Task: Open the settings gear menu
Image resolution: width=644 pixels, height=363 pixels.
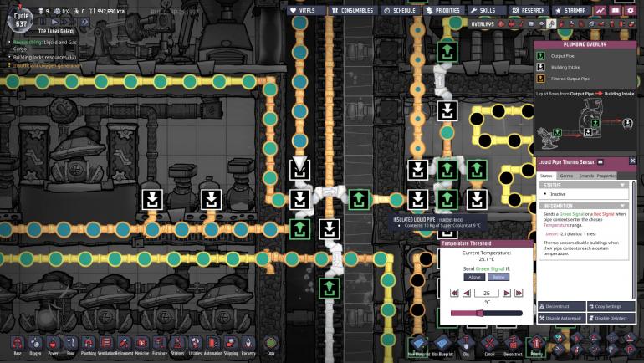Action: click(630, 10)
